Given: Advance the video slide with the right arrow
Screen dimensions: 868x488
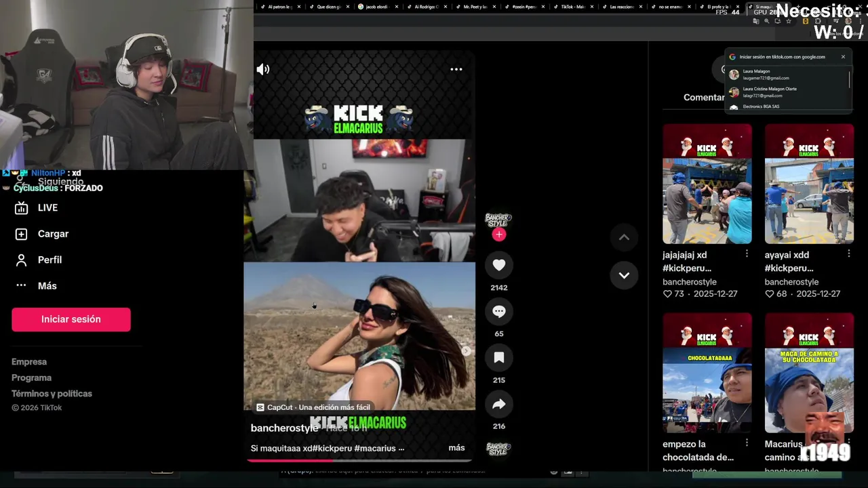Looking at the screenshot, I should point(466,351).
